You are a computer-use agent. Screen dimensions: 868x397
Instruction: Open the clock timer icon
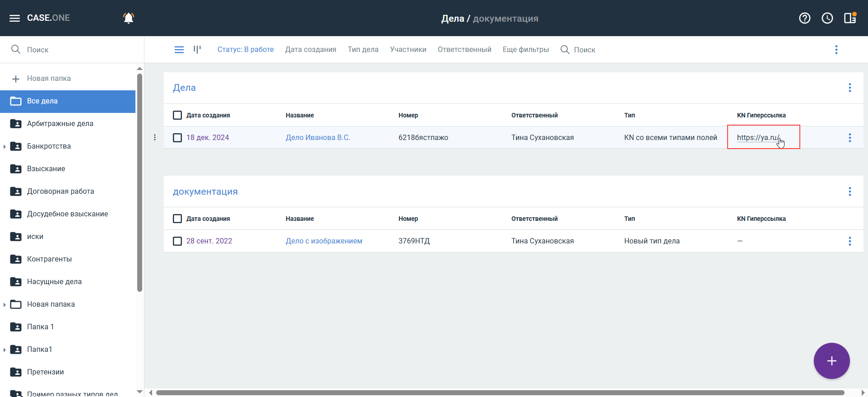[827, 18]
